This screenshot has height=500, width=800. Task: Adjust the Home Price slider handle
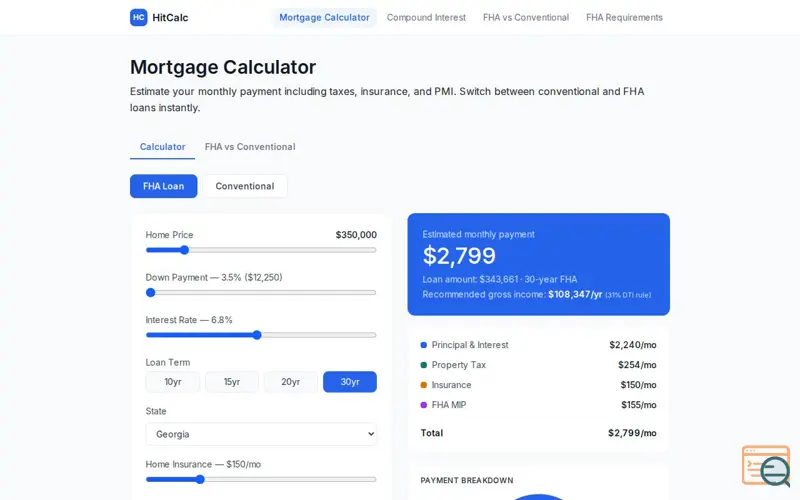tap(185, 250)
